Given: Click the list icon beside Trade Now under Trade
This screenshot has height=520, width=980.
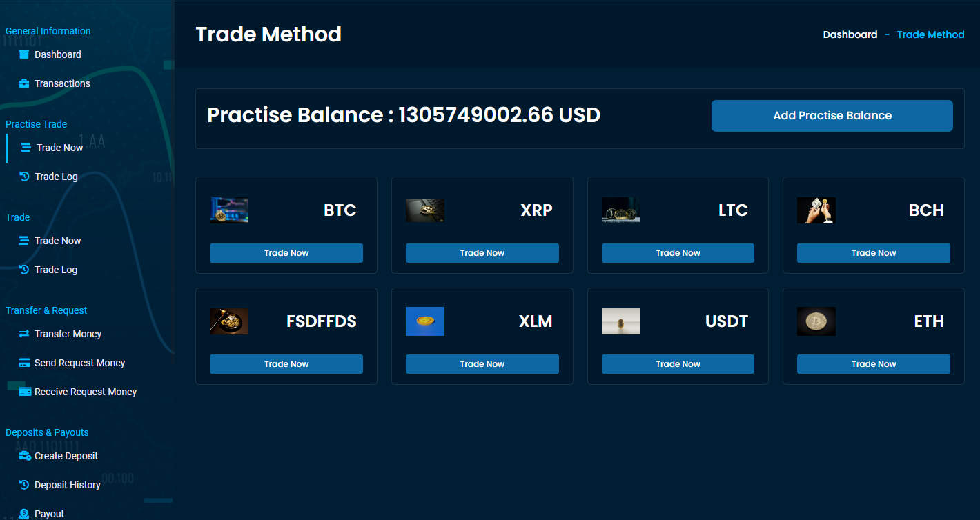Looking at the screenshot, I should (x=24, y=241).
